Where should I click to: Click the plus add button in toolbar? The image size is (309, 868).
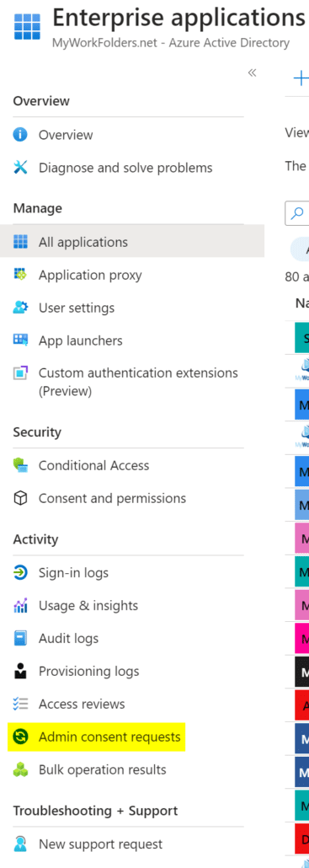[300, 78]
